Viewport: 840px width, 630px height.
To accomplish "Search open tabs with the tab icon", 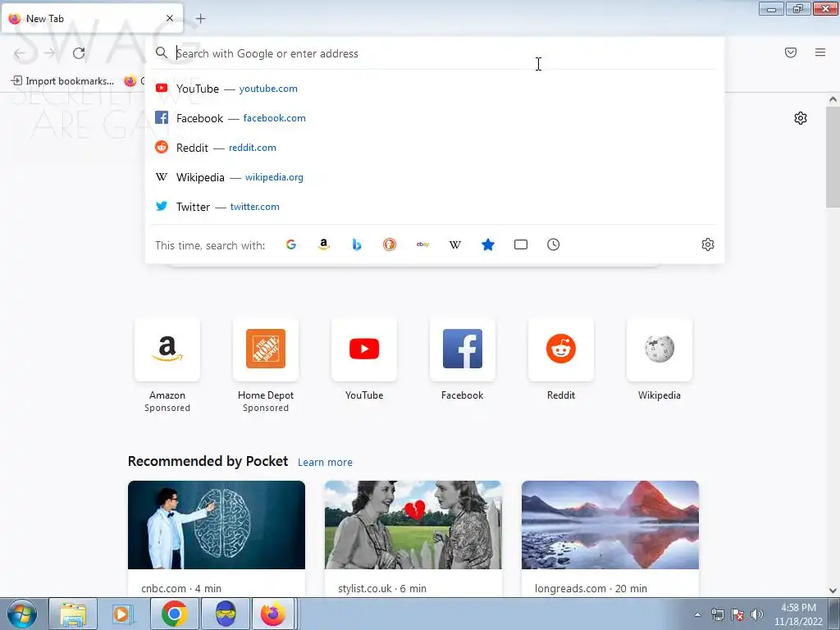I will pos(521,244).
